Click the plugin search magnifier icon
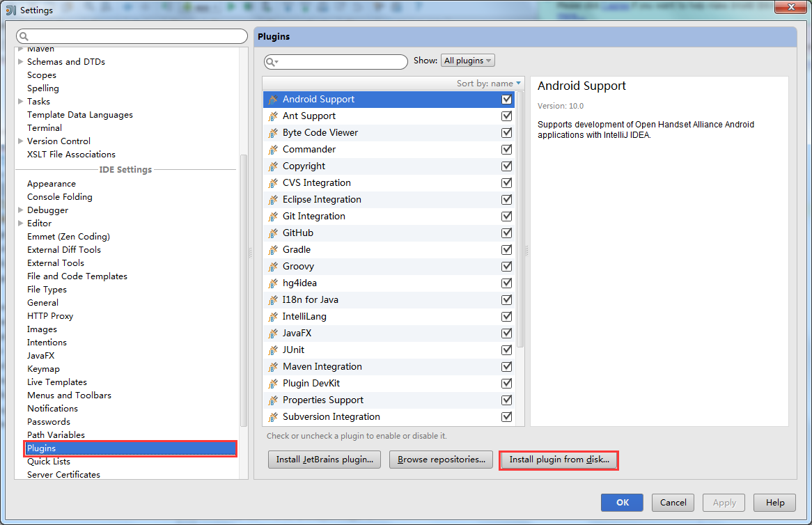Image resolution: width=812 pixels, height=525 pixels. (x=272, y=62)
